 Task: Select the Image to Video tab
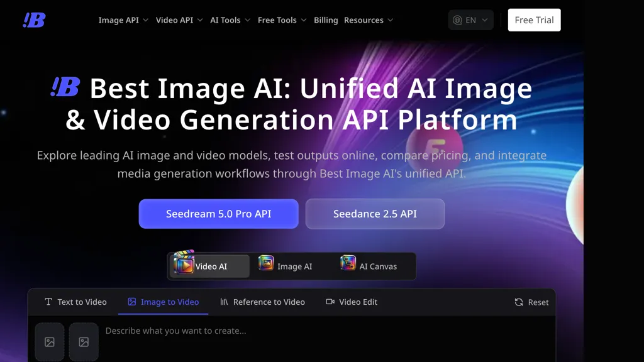tap(163, 302)
